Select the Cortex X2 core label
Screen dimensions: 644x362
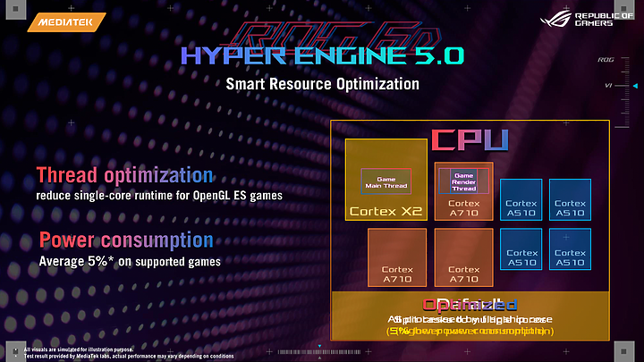[x=386, y=211]
